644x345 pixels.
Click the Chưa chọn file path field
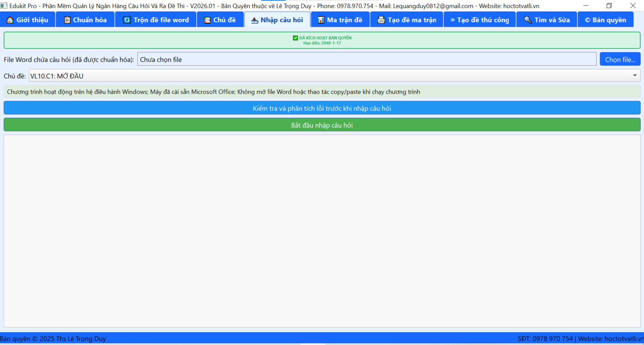coord(367,59)
